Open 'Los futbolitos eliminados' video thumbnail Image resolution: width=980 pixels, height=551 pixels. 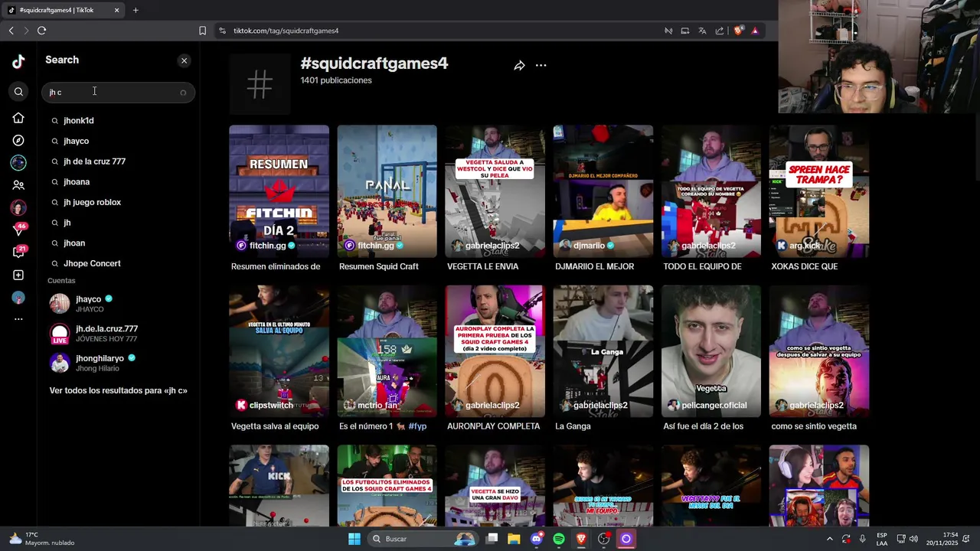point(387,485)
